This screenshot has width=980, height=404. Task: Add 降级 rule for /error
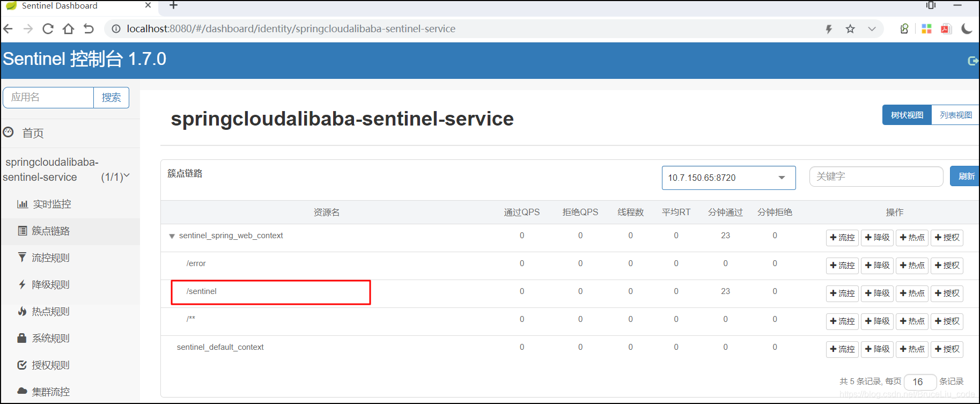tap(877, 266)
